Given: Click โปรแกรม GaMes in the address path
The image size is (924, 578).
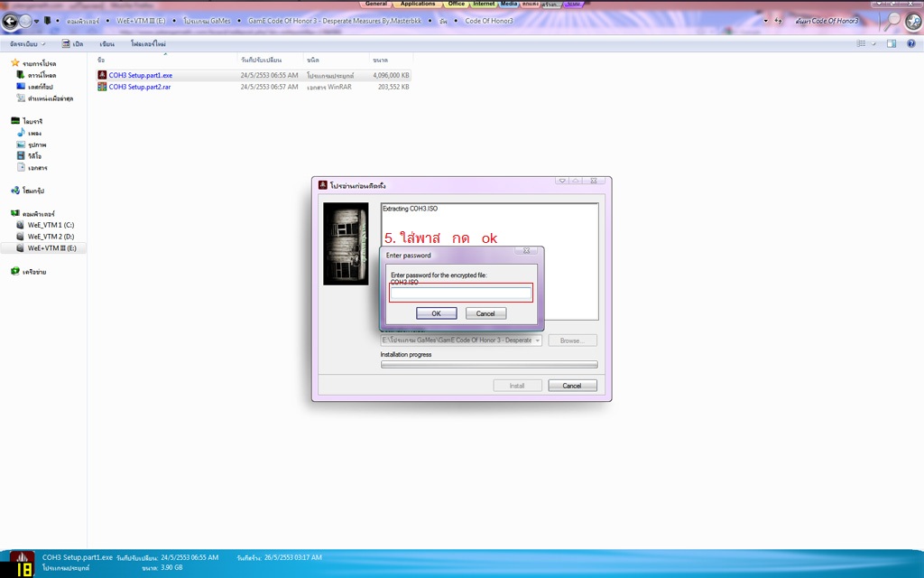Looking at the screenshot, I should (207, 21).
